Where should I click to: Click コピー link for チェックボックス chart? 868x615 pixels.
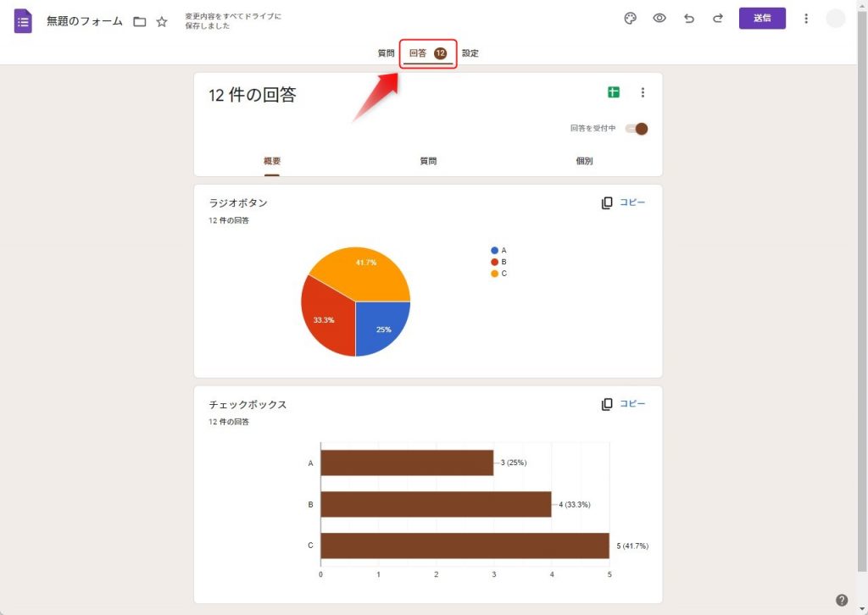(x=632, y=404)
